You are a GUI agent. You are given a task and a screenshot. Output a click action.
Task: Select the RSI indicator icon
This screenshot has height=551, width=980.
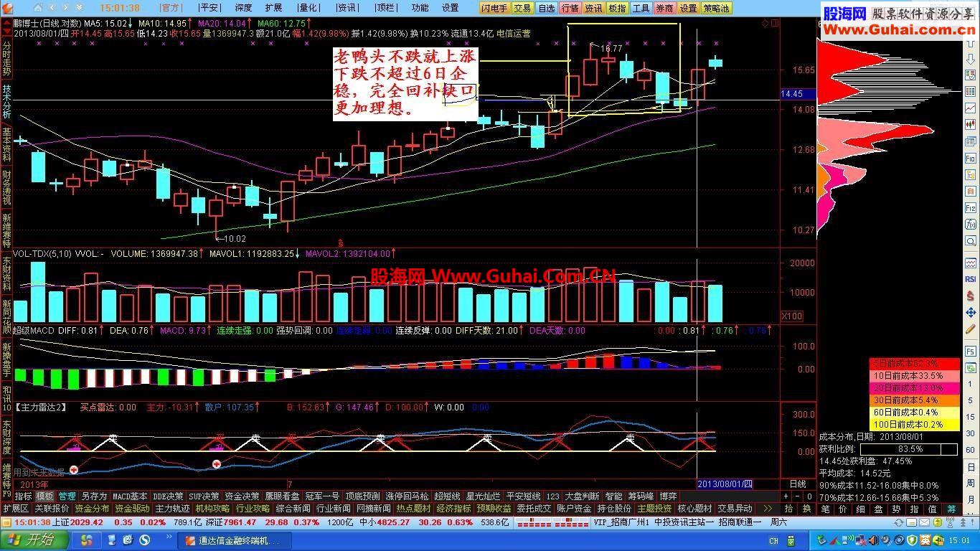click(x=971, y=279)
